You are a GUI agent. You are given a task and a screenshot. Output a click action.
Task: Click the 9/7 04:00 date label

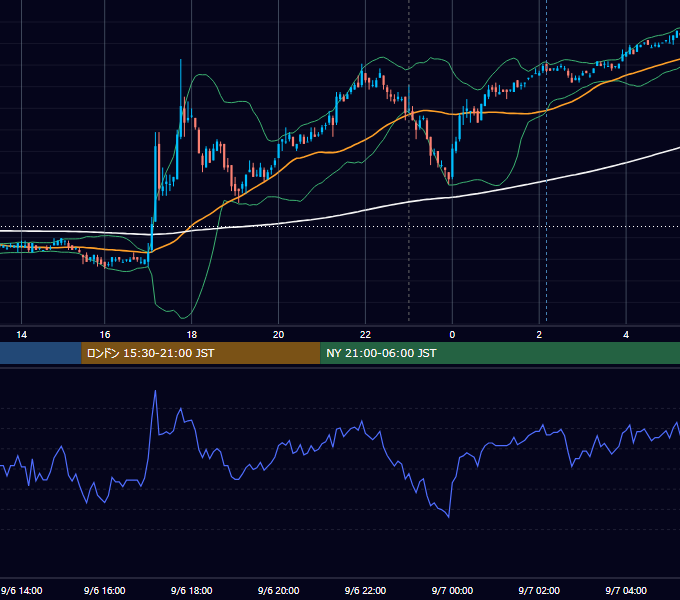626,590
